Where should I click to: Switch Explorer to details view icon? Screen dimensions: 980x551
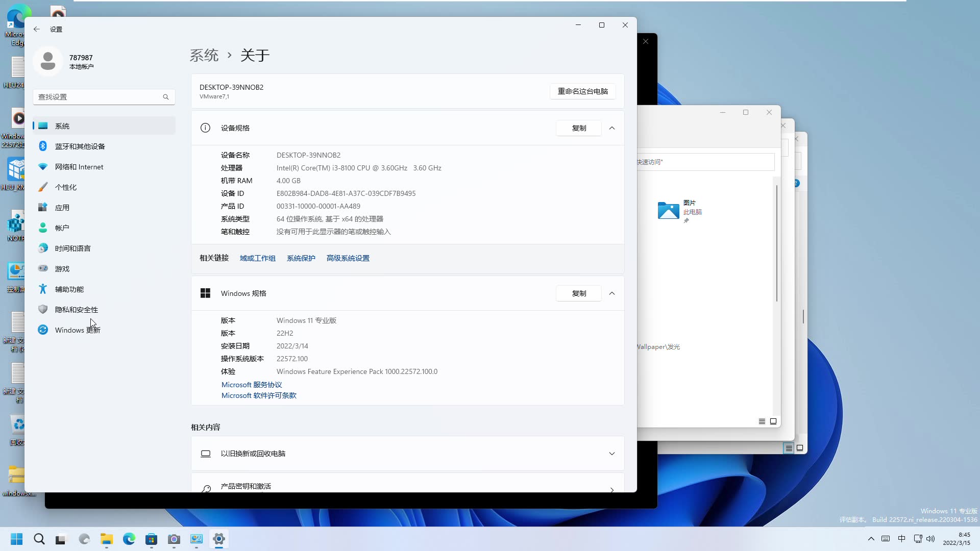tap(762, 421)
